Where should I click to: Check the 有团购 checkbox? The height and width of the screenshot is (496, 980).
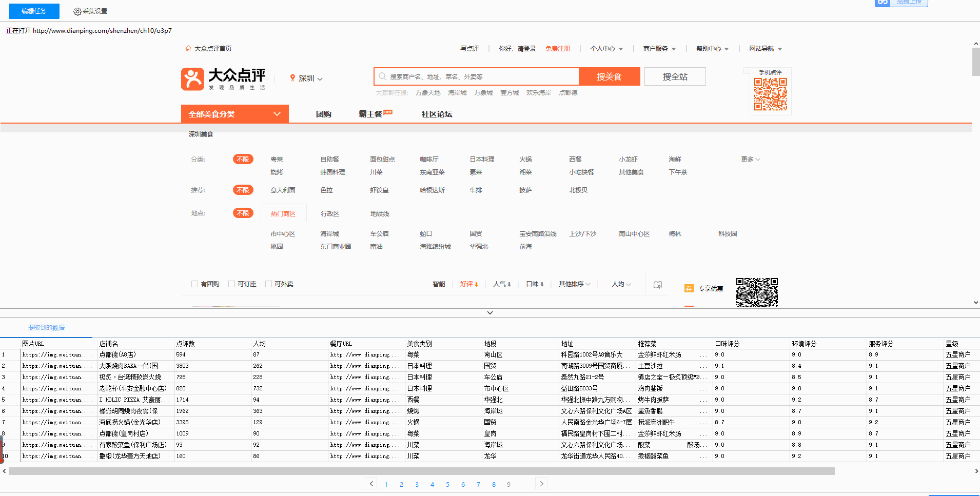click(194, 284)
